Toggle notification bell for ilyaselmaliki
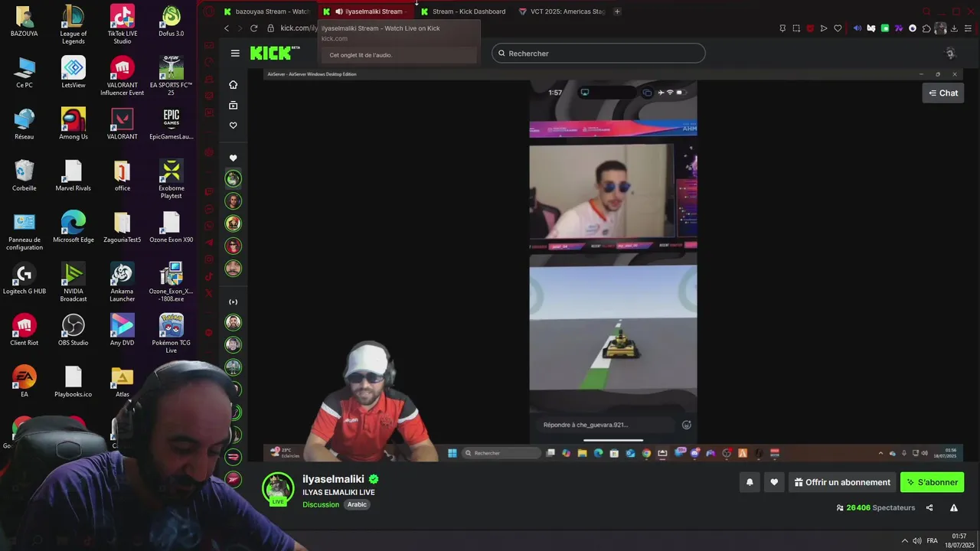Screen dimensions: 980x551 click(750, 482)
